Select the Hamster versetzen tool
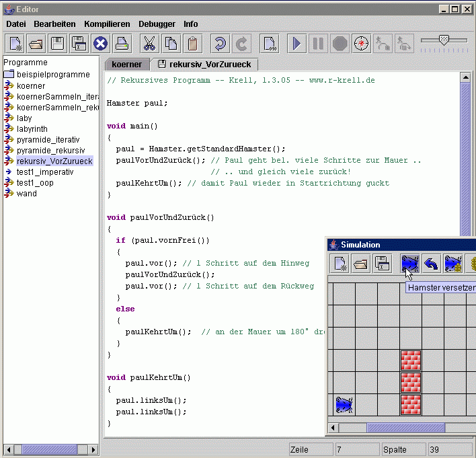Viewport: 476px width, 458px height. (409, 264)
